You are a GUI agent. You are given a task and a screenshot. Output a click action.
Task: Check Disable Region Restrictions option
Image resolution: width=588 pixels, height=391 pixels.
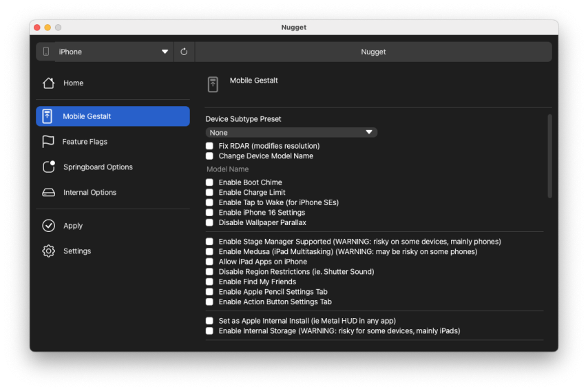coord(209,272)
